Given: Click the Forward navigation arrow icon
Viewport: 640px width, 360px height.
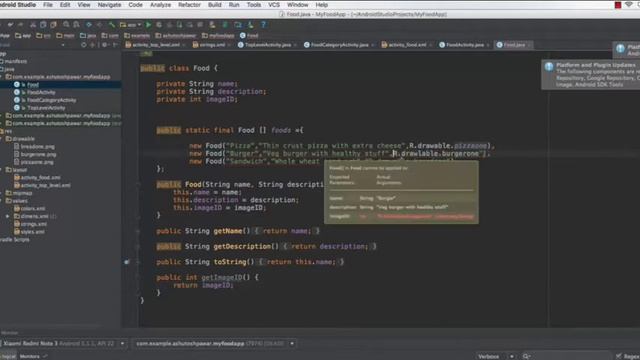Looking at the screenshot, I should pyautogui.click(x=99, y=25).
